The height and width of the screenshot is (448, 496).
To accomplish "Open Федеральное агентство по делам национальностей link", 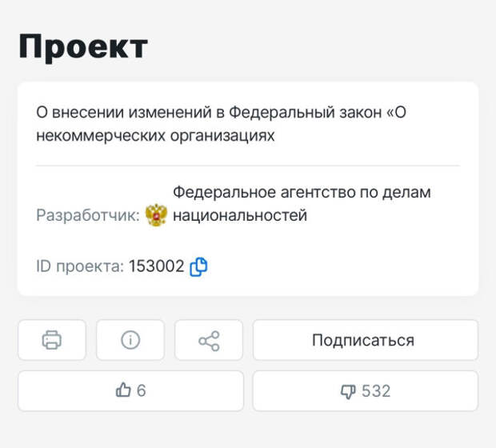I will tap(302, 204).
